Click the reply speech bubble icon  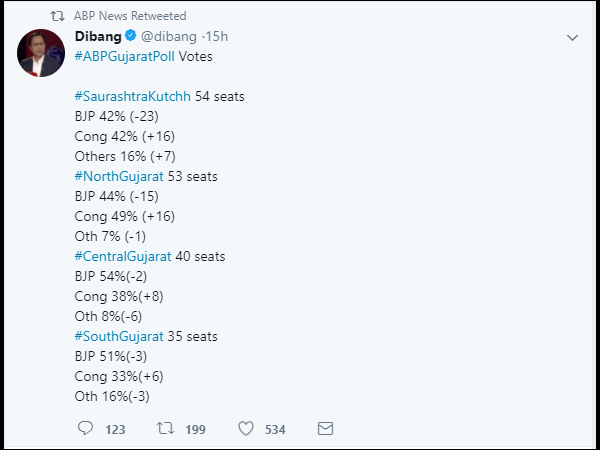[85, 429]
